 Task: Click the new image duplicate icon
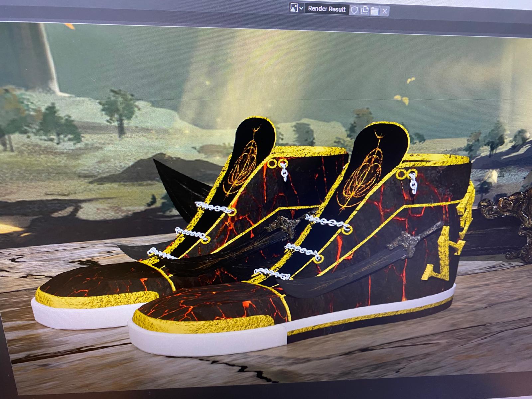point(364,10)
